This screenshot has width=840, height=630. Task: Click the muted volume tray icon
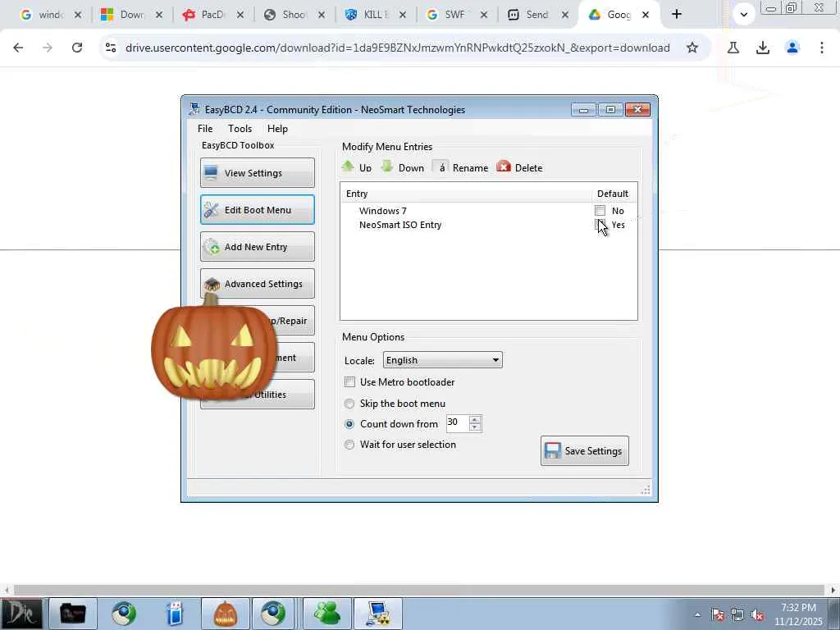pyautogui.click(x=758, y=614)
